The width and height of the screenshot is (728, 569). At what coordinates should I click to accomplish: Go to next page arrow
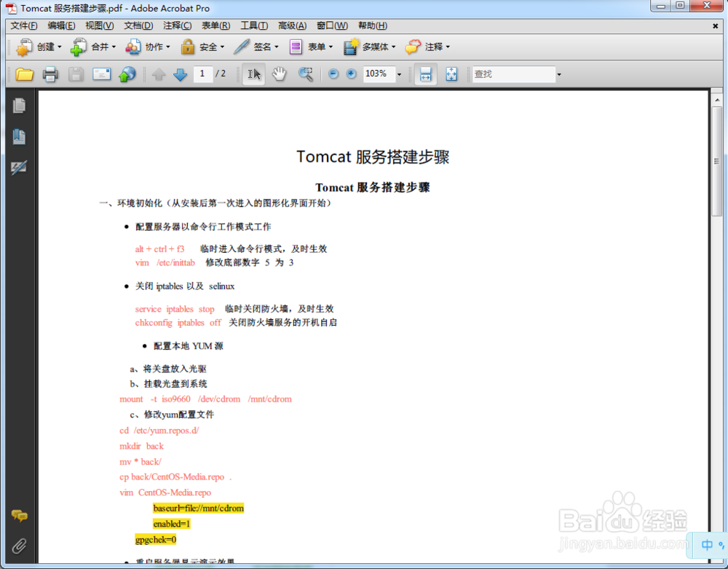pyautogui.click(x=180, y=74)
